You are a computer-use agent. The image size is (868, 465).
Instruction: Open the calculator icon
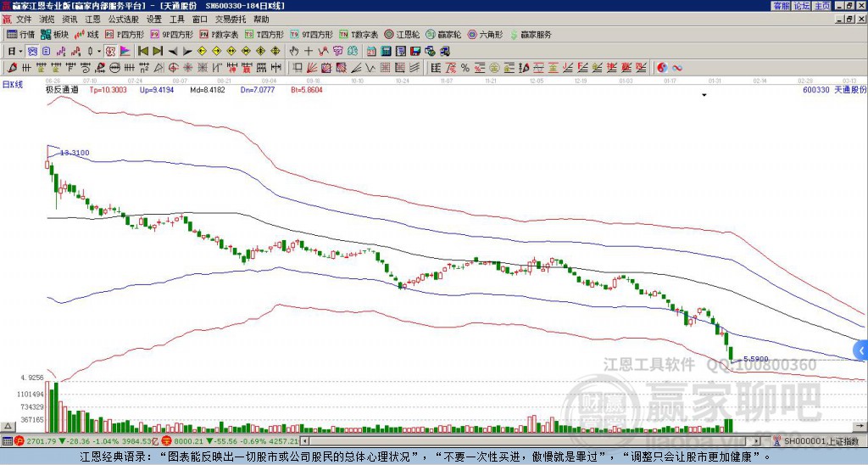(x=386, y=52)
